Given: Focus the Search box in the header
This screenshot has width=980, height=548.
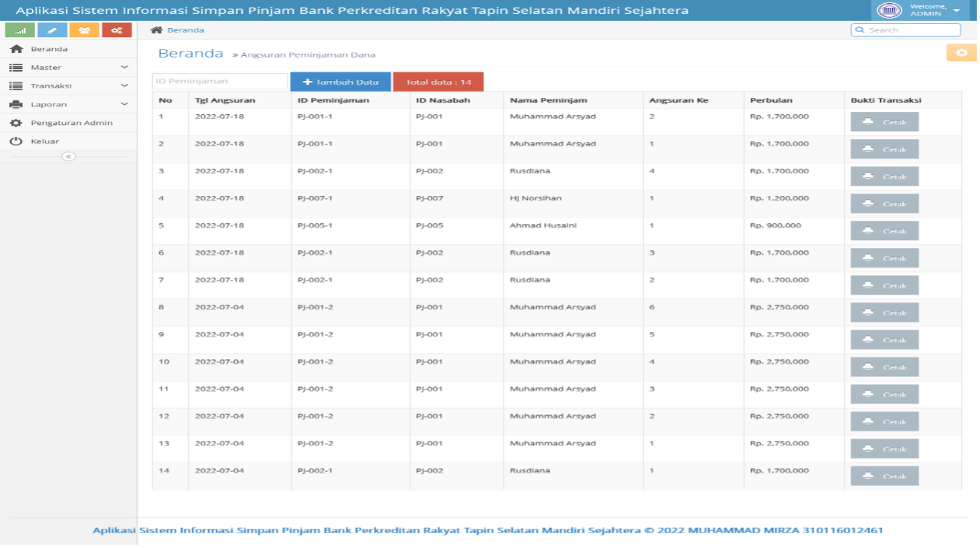Looking at the screenshot, I should click(905, 30).
